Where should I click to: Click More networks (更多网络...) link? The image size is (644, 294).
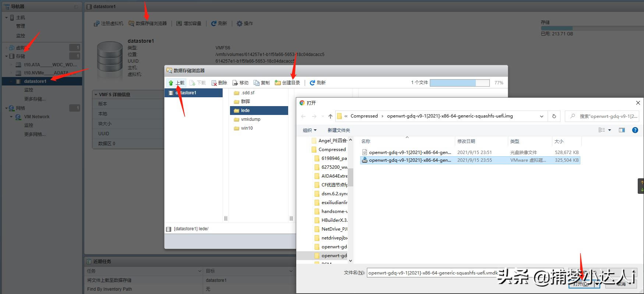tap(35, 134)
